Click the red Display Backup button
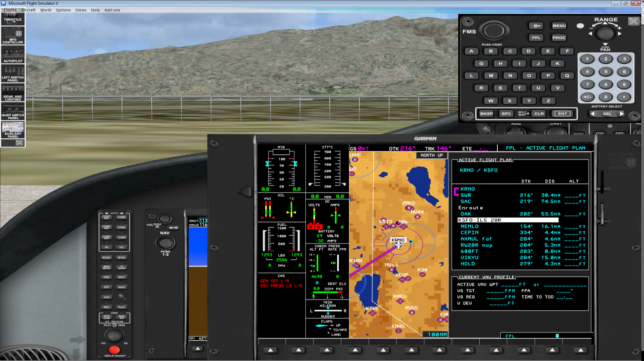The image size is (644, 361). pyautogui.click(x=114, y=350)
